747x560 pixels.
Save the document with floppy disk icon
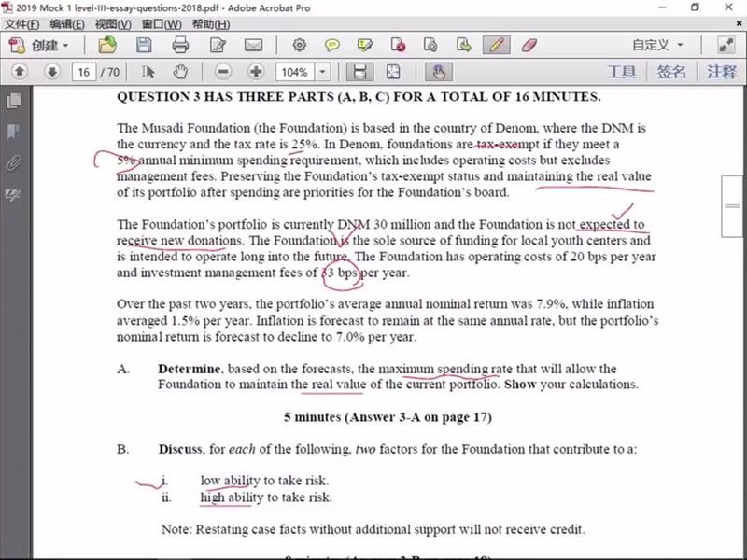click(x=144, y=45)
